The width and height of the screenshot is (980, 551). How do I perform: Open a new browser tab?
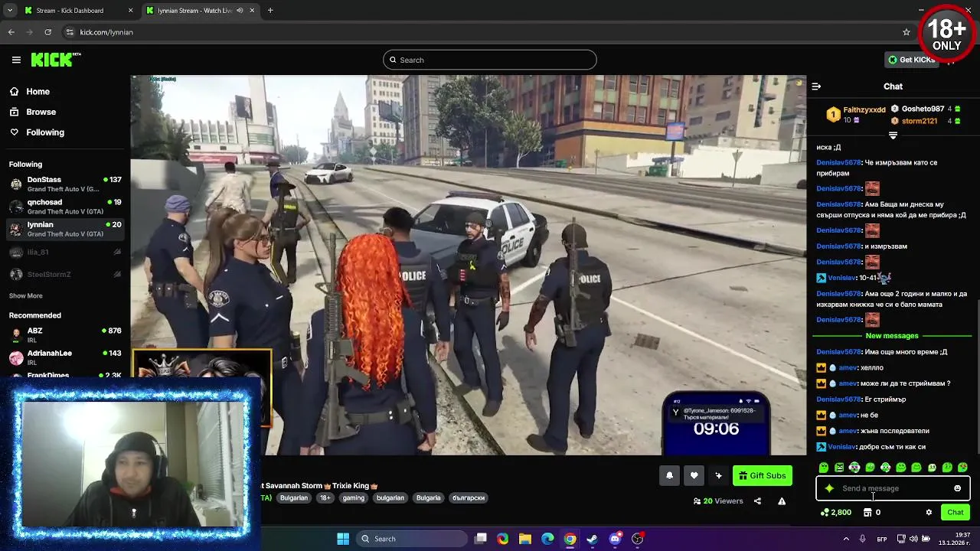tap(270, 11)
